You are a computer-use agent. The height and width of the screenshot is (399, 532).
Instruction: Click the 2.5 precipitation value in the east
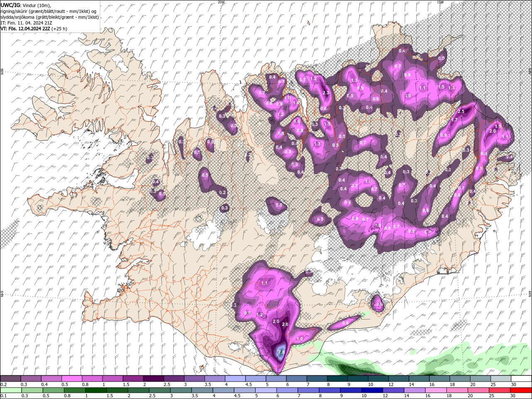point(461,112)
